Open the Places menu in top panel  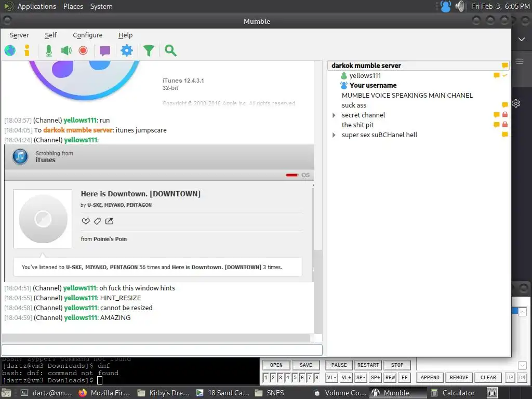[x=73, y=6]
